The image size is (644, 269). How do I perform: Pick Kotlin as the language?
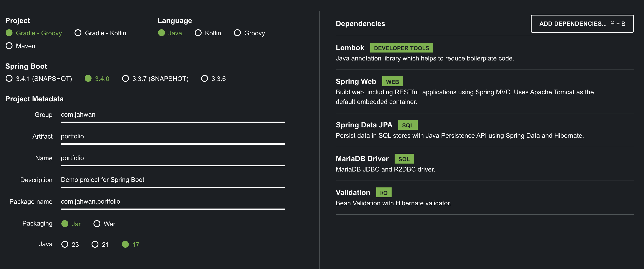[198, 33]
